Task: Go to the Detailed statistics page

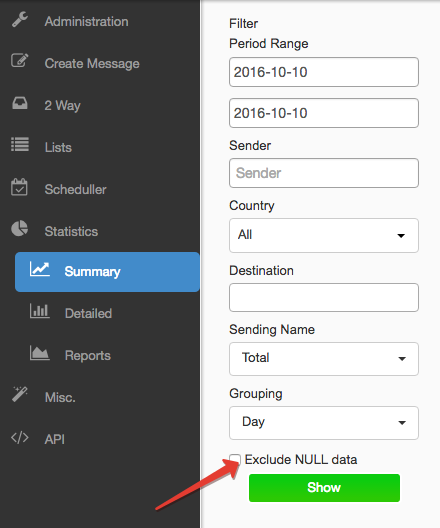Action: pyautogui.click(x=89, y=314)
